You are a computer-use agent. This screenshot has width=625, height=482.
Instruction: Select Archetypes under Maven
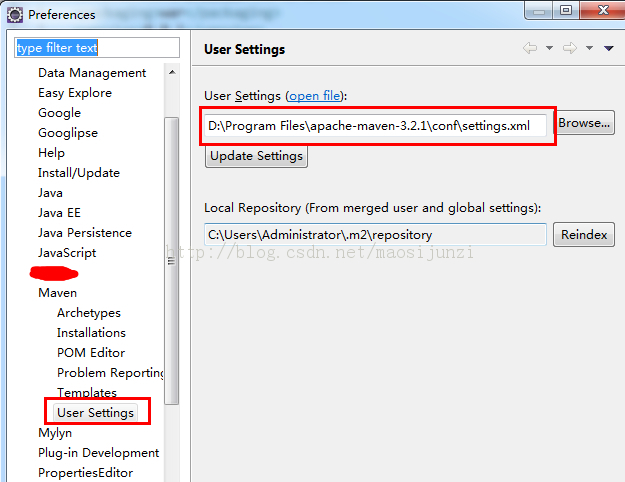tap(88, 313)
